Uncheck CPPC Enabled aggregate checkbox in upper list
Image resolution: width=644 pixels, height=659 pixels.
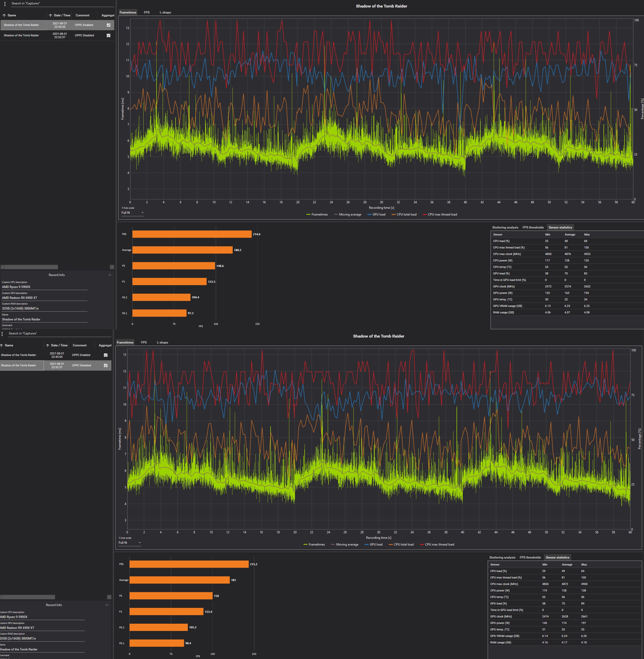pyautogui.click(x=109, y=25)
